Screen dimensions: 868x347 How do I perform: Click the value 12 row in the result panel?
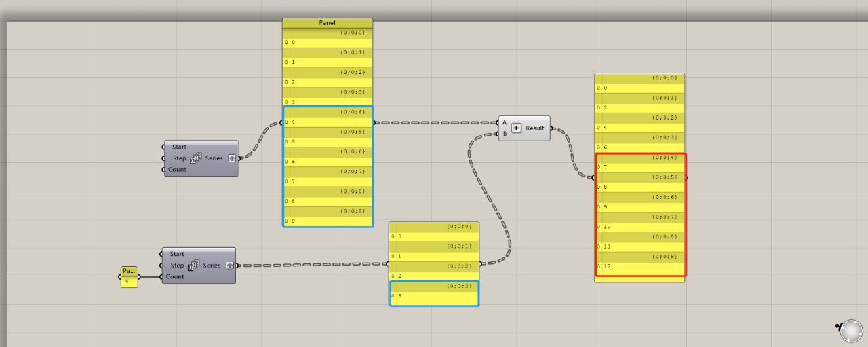[639, 266]
